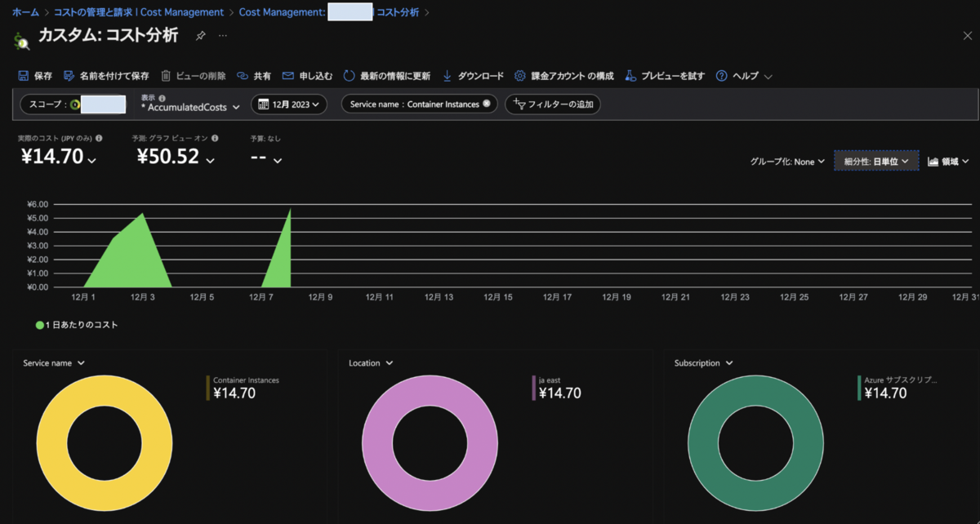Click the yellow Container Instances donut chart
980x524 pixels.
pos(105,444)
